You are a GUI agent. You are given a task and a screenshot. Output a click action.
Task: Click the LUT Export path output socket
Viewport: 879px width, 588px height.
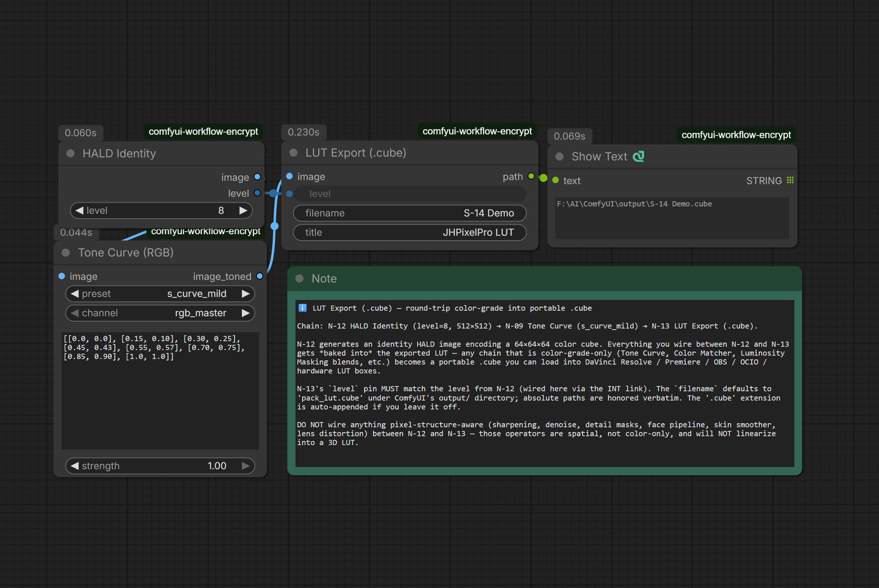pyautogui.click(x=531, y=176)
